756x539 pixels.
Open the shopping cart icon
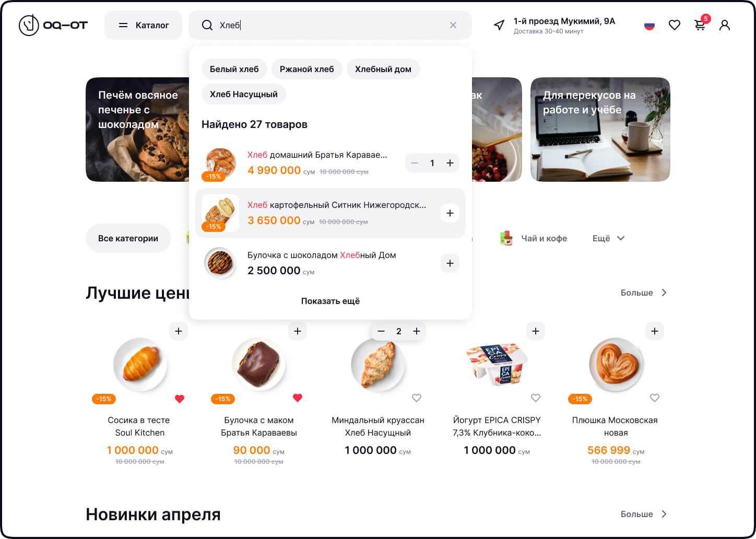tap(700, 25)
